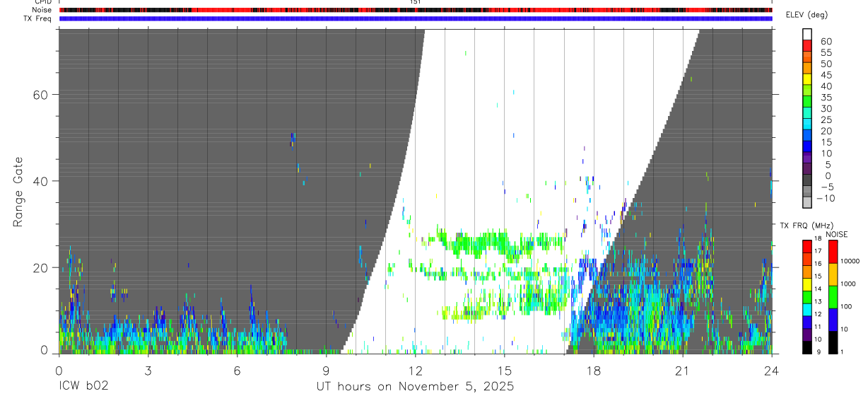This screenshot has height=401, width=868.
Task: Click the red-black Noise strip above the plot
Action: tap(416, 10)
